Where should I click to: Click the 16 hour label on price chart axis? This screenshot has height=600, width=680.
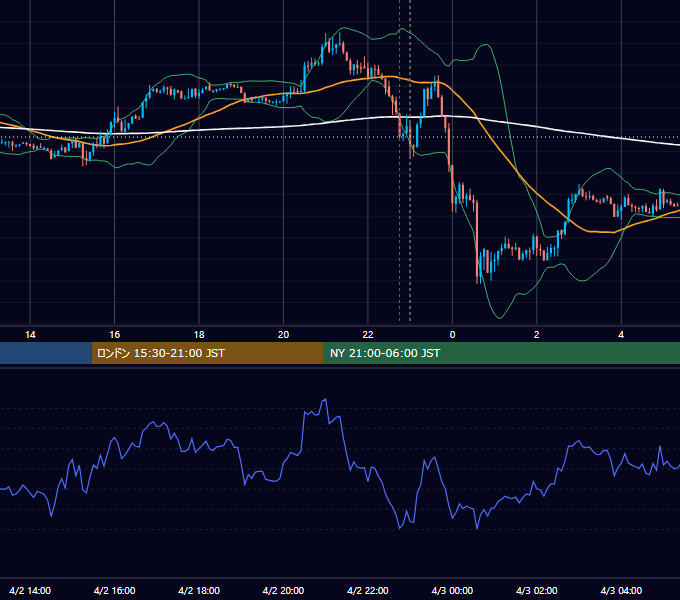click(114, 335)
